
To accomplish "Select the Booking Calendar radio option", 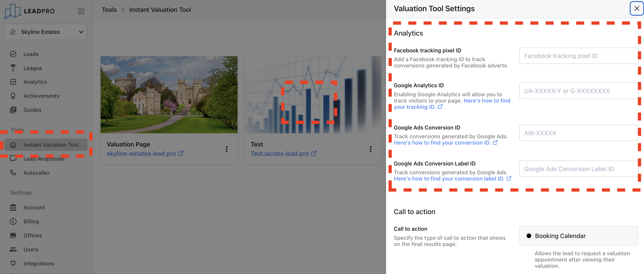I will 529,236.
